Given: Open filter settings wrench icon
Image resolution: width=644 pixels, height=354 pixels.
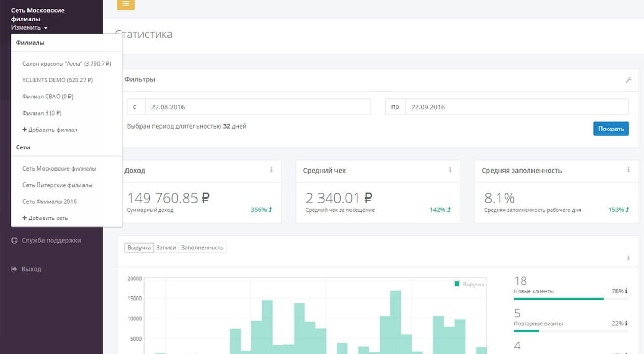Looking at the screenshot, I should tap(628, 80).
